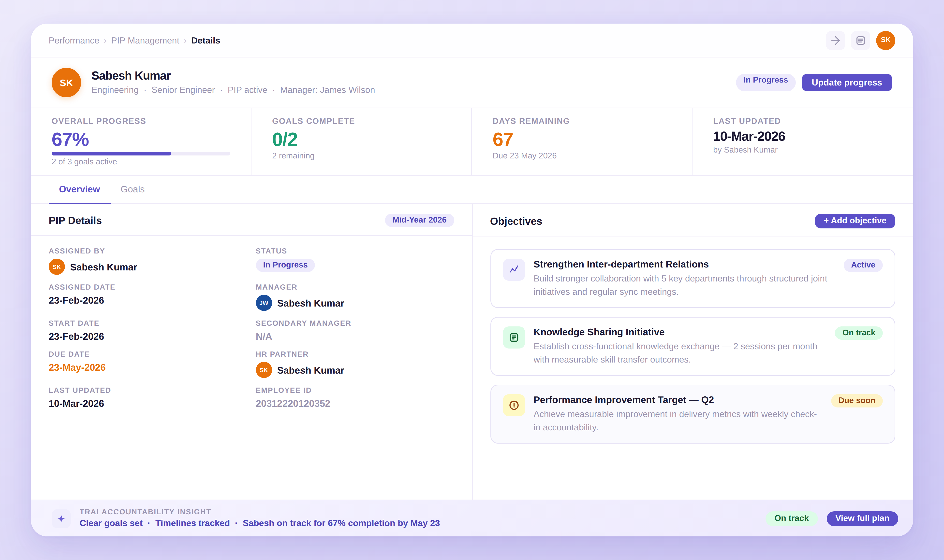Click the forward arrow icon in header
Image resolution: width=944 pixels, height=560 pixels.
click(835, 40)
